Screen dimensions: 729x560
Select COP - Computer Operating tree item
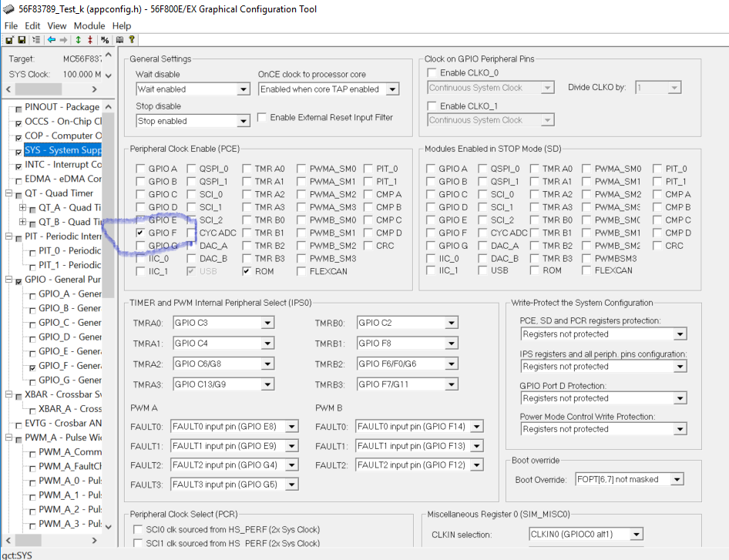pyautogui.click(x=62, y=136)
